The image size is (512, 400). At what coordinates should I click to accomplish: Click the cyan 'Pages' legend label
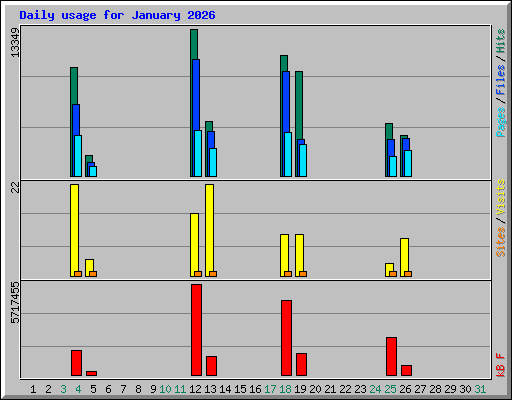pyautogui.click(x=501, y=122)
